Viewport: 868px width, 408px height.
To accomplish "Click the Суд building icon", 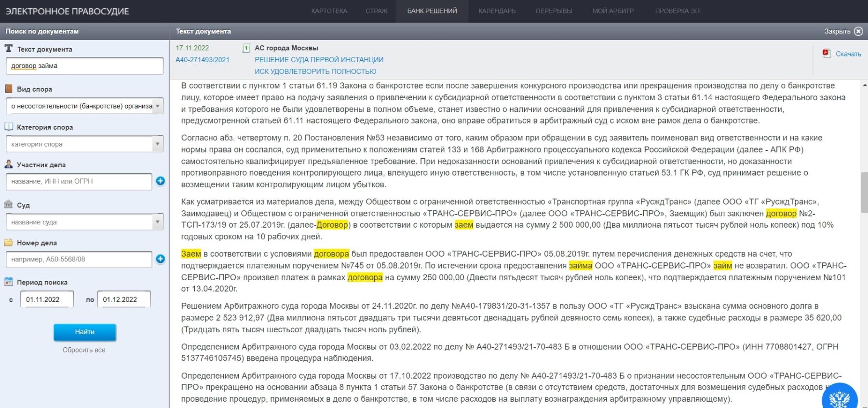I will pos(9,204).
